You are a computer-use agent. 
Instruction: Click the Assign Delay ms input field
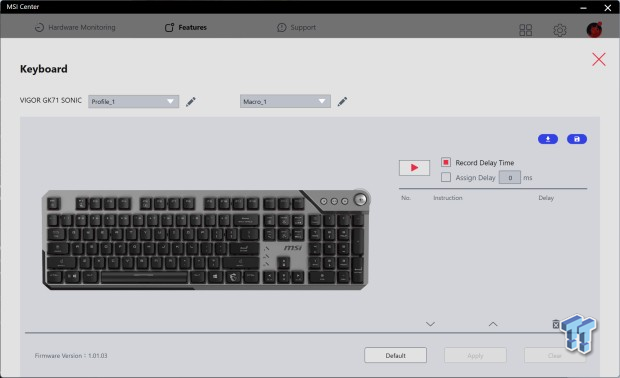point(510,178)
